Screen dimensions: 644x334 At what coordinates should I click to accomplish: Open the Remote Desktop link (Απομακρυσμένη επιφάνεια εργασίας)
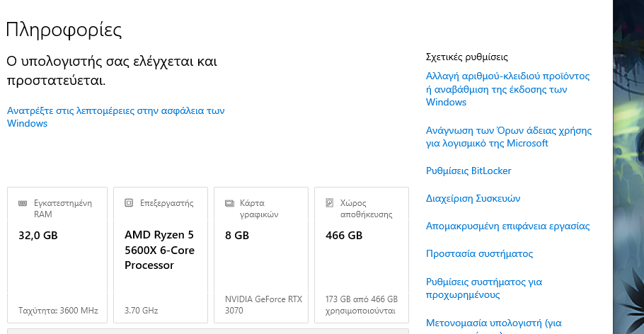507,226
